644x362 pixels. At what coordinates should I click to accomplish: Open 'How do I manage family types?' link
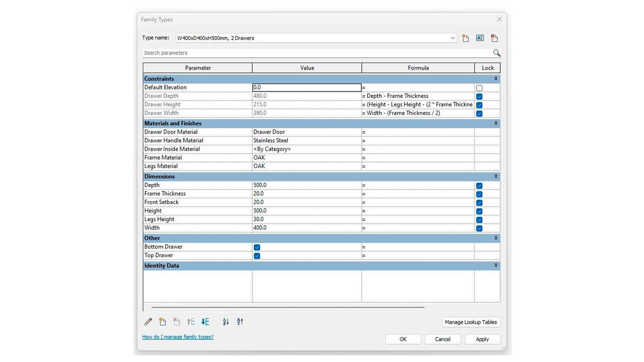coord(178,337)
